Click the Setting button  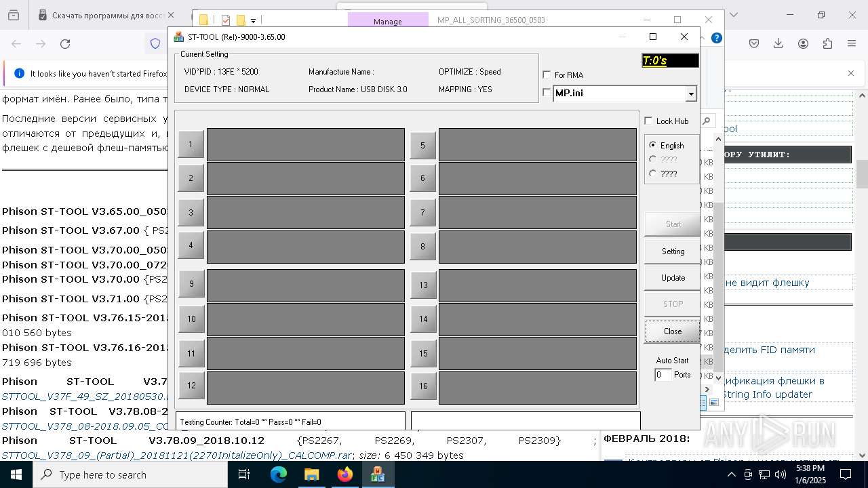pyautogui.click(x=673, y=251)
